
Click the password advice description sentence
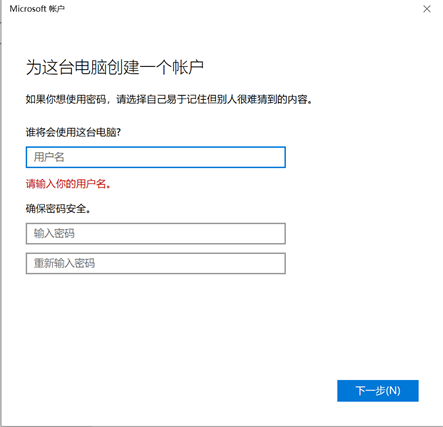169,99
